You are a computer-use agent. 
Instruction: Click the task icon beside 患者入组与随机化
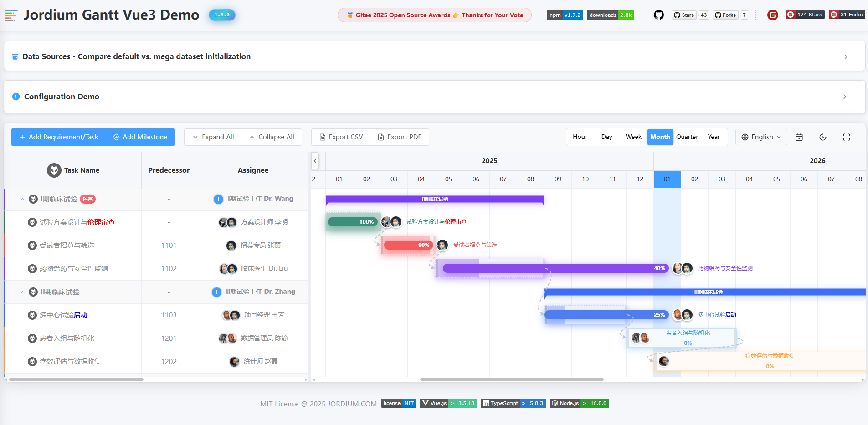click(32, 338)
